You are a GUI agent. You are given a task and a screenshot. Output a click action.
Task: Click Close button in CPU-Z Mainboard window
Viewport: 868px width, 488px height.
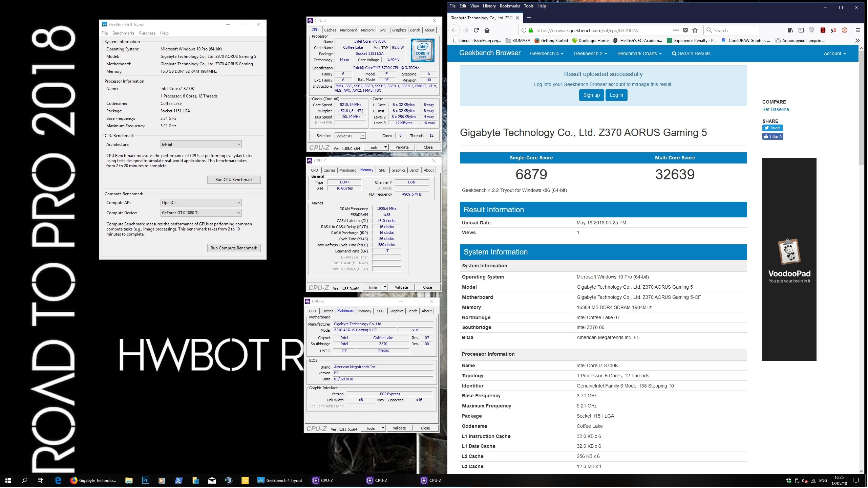(426, 428)
